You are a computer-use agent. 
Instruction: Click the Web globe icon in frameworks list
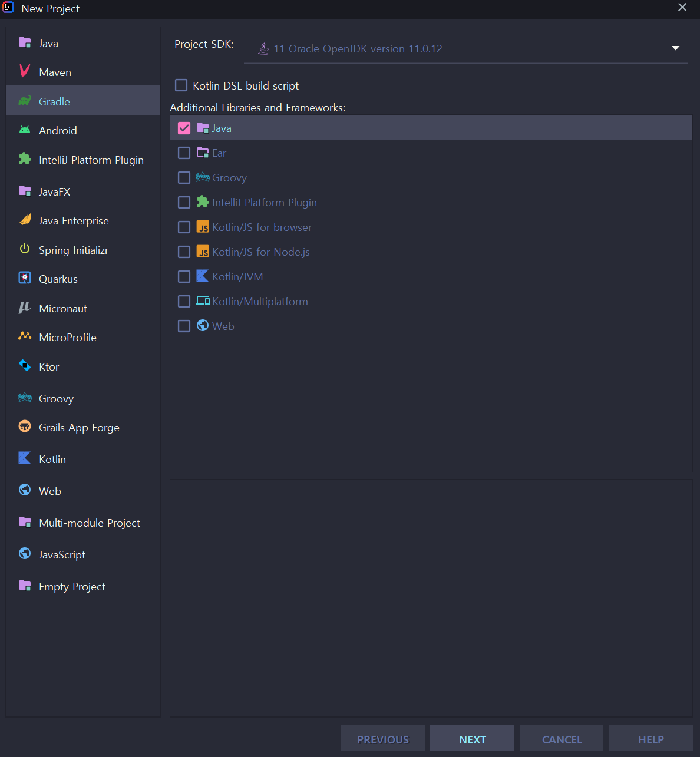(203, 325)
